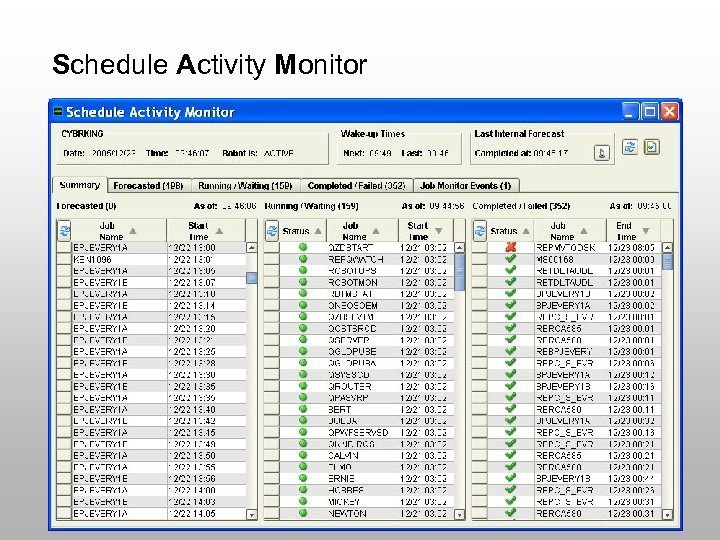720x540 pixels.
Task: Sort Forecasted list by Start Time header
Action: [x=206, y=231]
